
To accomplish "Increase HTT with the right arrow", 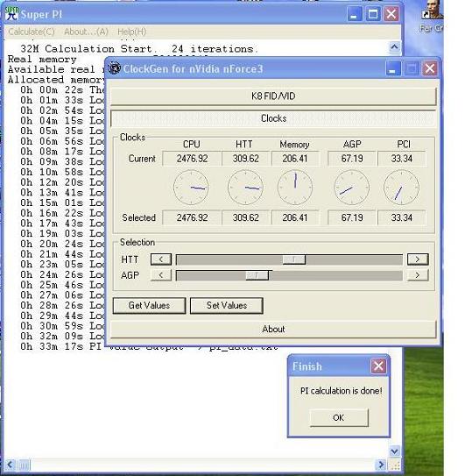I will tap(418, 259).
